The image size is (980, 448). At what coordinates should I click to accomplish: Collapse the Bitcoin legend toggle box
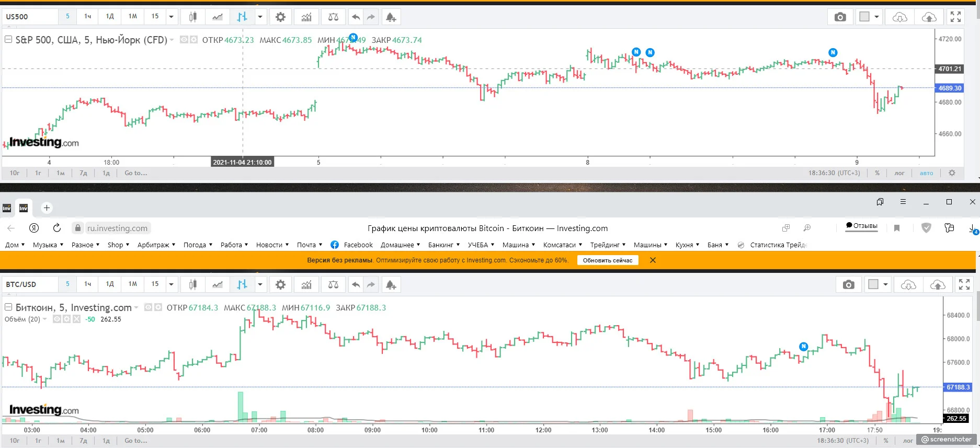(x=8, y=307)
